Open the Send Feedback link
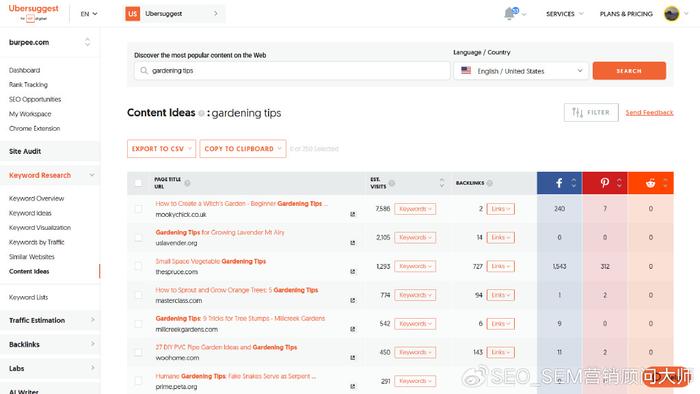700x394 pixels. pos(649,112)
